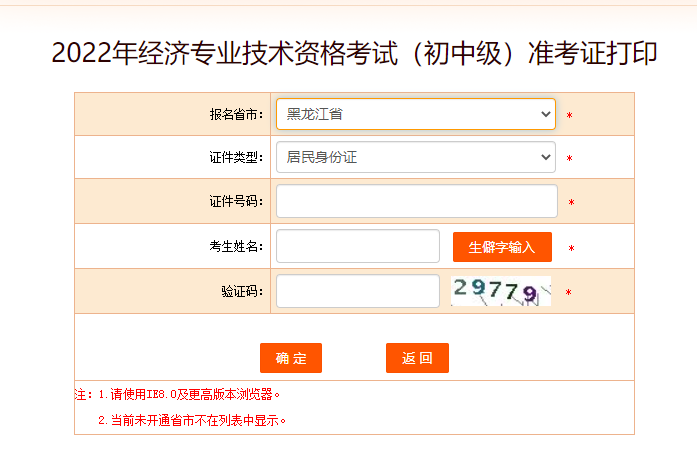The image size is (697, 469).
Task: Click the 验证码 field label
Action: click(242, 291)
